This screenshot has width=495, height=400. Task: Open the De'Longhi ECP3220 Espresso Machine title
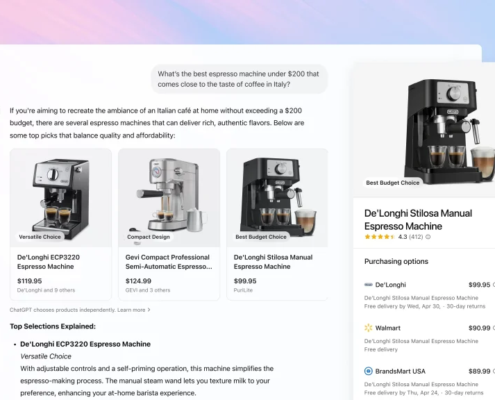(48, 262)
